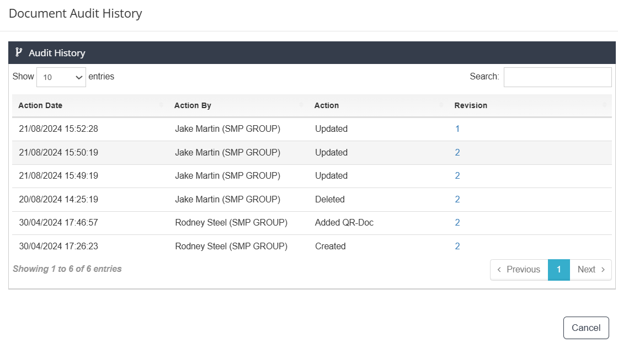Image resolution: width=618 pixels, height=364 pixels.
Task: Click the Search input field
Action: [557, 77]
